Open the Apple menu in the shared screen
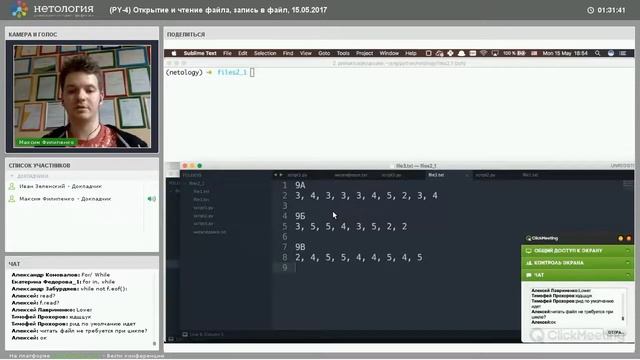Screen dimensions: 640x360 coord(173,53)
